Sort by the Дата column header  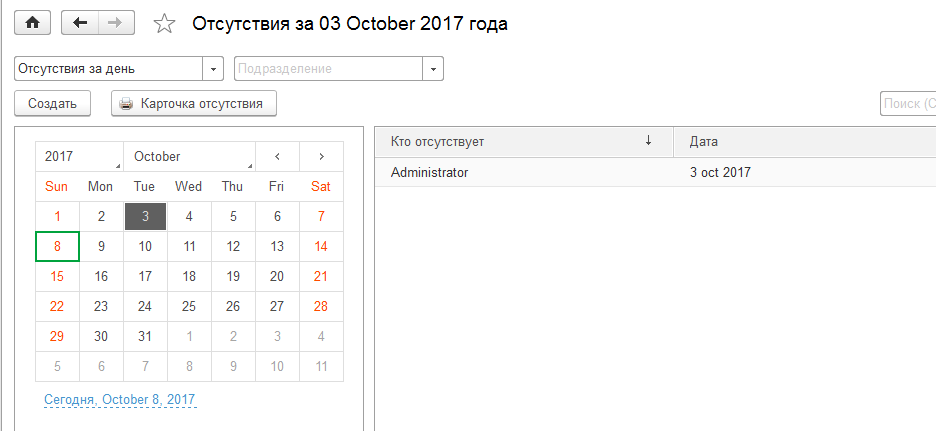[805, 142]
